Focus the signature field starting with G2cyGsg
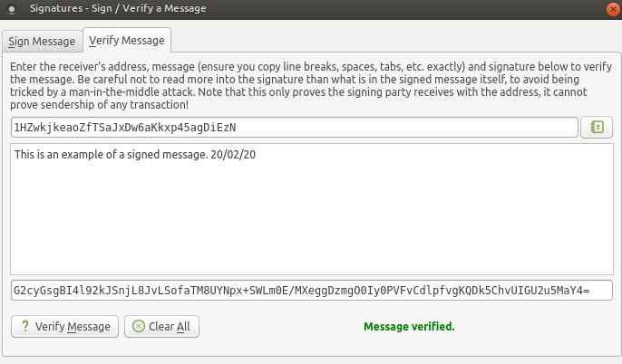 coord(312,291)
